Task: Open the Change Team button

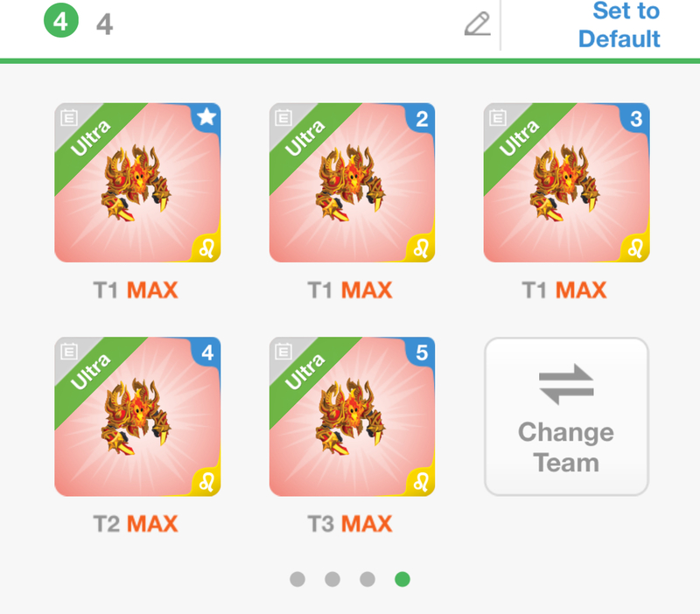Action: click(566, 416)
